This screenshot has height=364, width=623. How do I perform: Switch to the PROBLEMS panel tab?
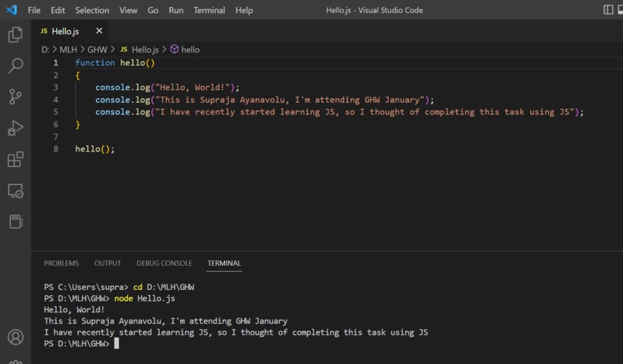click(x=61, y=263)
